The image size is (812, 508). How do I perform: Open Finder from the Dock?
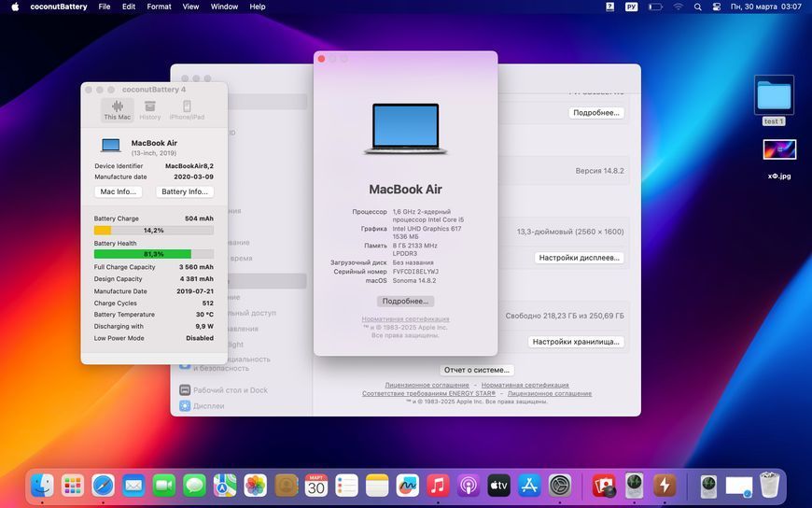click(42, 486)
